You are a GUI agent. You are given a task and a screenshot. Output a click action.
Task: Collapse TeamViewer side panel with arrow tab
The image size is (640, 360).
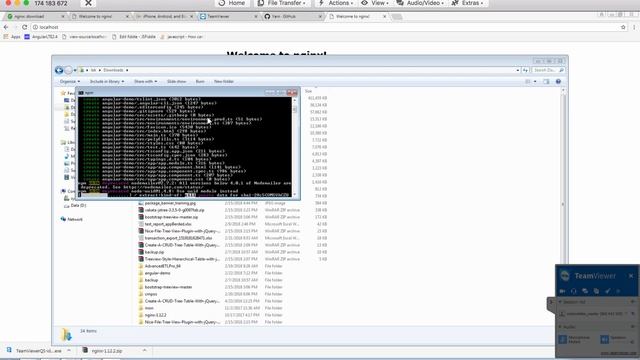click(x=551, y=303)
